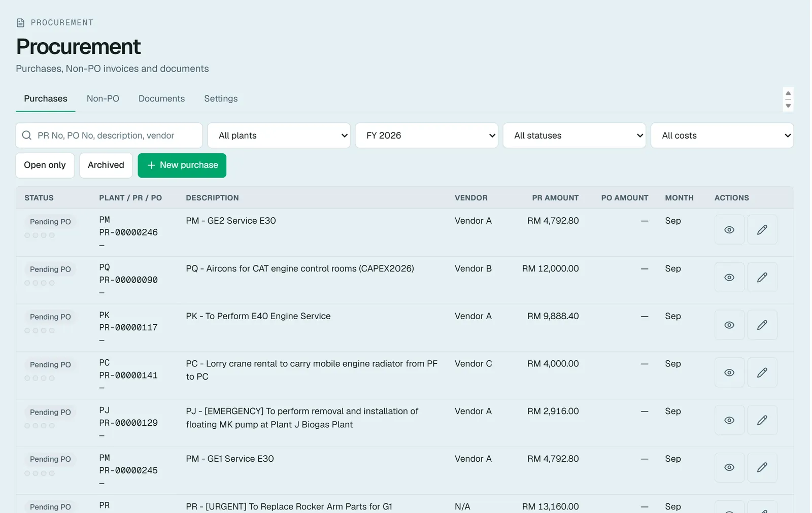View the PQ Aircons purchase details
Viewport: 812px width, 513px height.
point(729,278)
